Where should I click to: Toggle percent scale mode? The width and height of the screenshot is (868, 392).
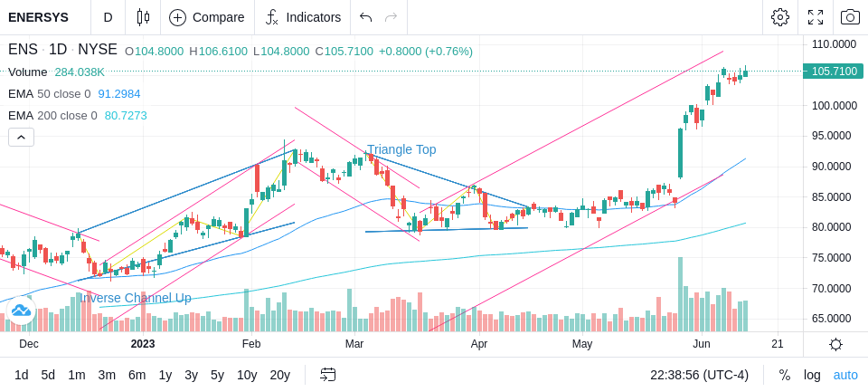tap(785, 376)
